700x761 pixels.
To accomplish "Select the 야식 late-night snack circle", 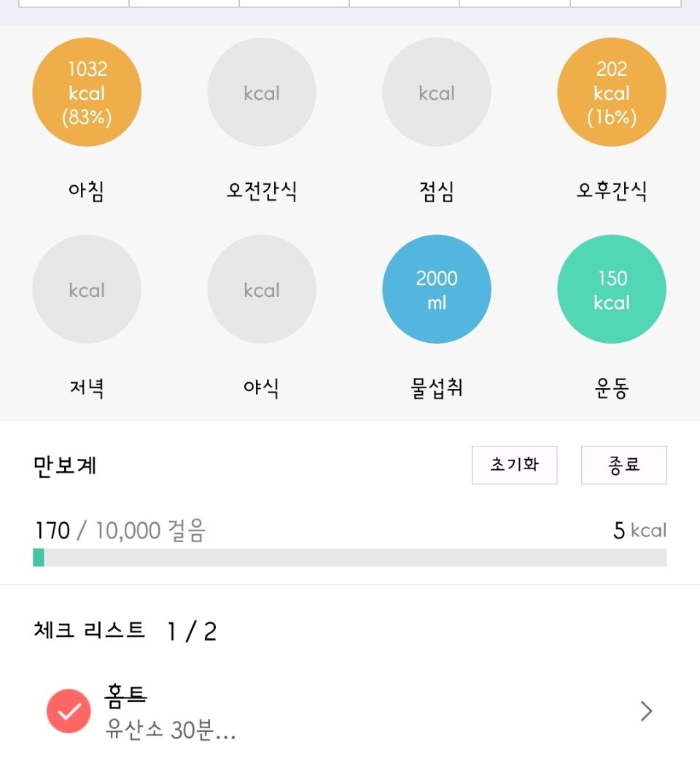I will (x=262, y=289).
